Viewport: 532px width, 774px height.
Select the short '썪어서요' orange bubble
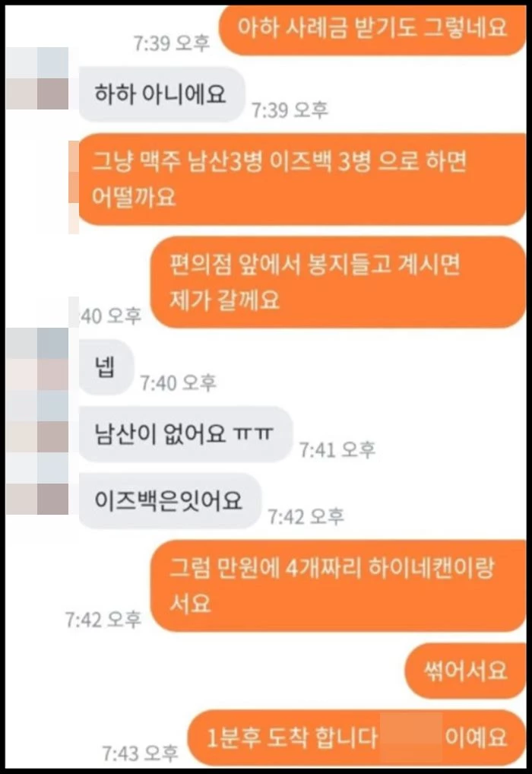click(465, 671)
